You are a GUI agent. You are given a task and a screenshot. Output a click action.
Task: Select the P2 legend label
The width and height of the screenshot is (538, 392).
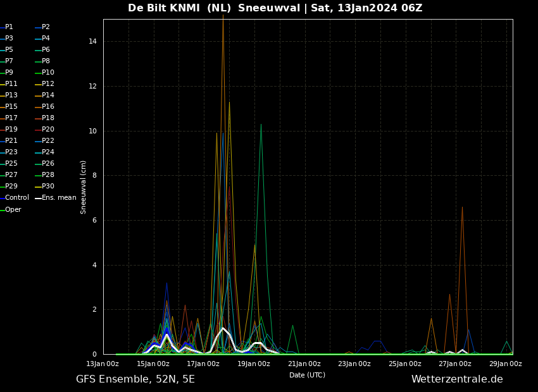42,27
